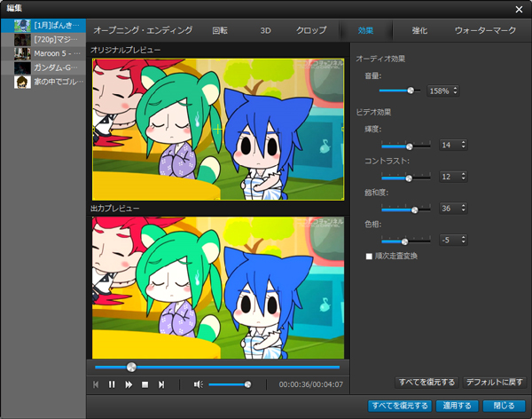This screenshot has width=532, height=419.
Task: Jump to previous frame with skip-back icon
Action: tap(96, 384)
